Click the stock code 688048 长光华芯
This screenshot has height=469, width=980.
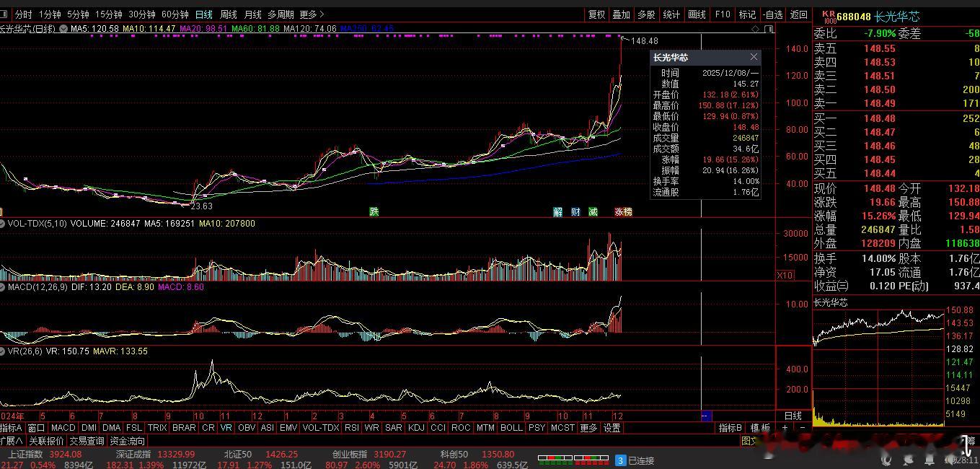(x=878, y=16)
